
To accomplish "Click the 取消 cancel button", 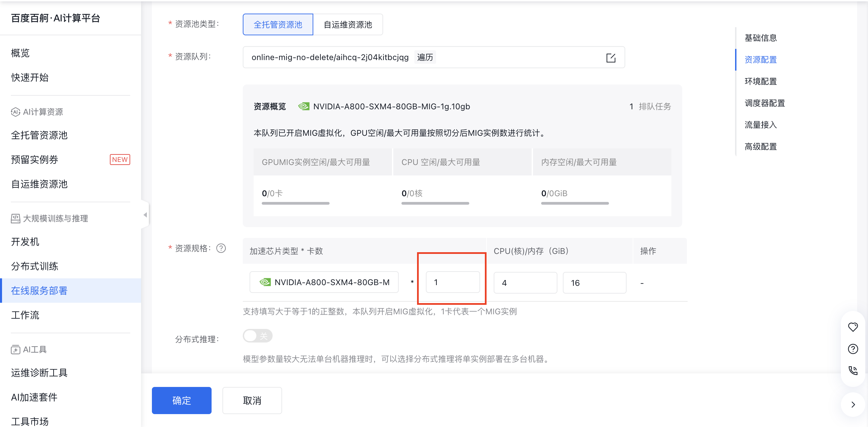I will pyautogui.click(x=252, y=401).
